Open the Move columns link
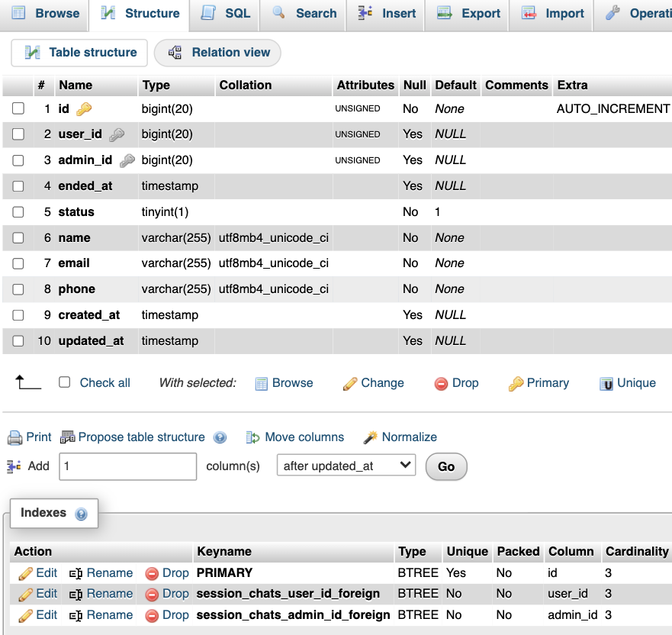The image size is (672, 635). point(304,437)
